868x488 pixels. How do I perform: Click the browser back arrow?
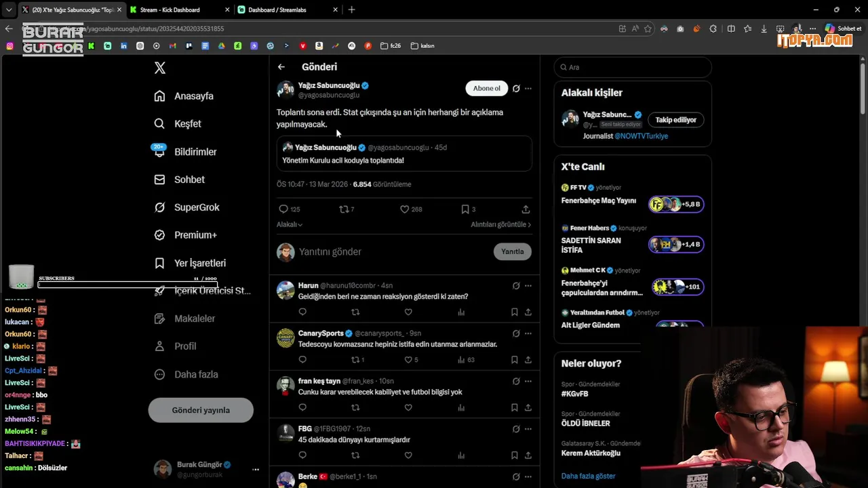pos(9,28)
